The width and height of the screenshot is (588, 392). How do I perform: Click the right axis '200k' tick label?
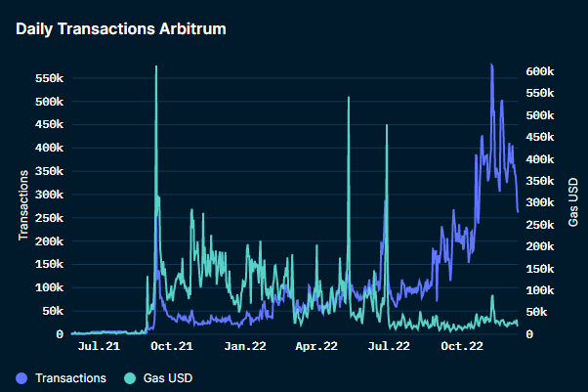tap(540, 246)
